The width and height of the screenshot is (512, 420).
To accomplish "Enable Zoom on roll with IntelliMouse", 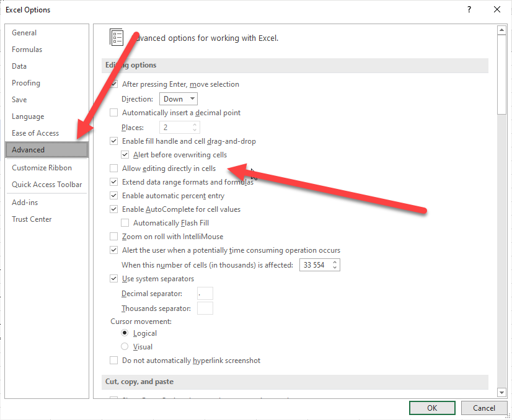I will click(113, 236).
